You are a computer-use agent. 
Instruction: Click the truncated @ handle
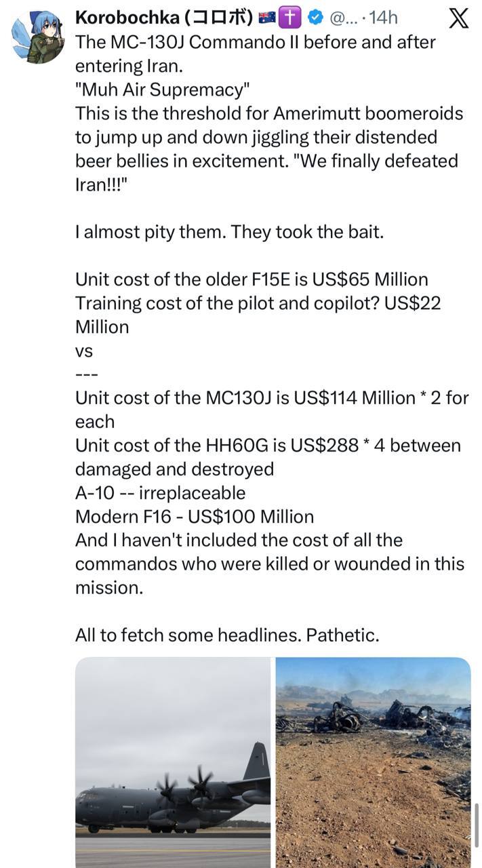(341, 18)
